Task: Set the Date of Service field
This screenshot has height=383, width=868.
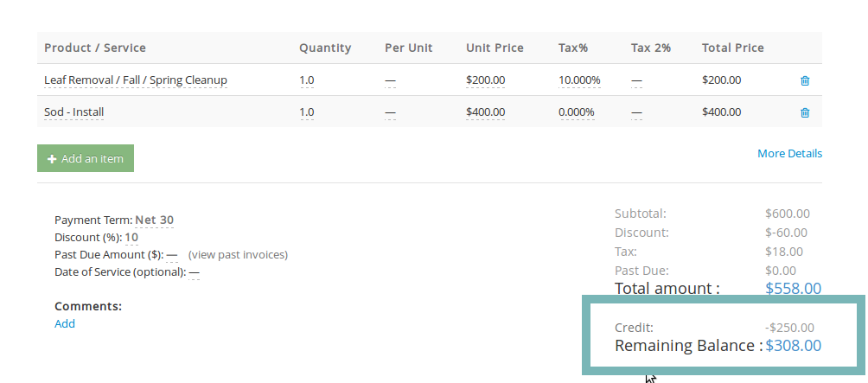Action: click(x=194, y=272)
